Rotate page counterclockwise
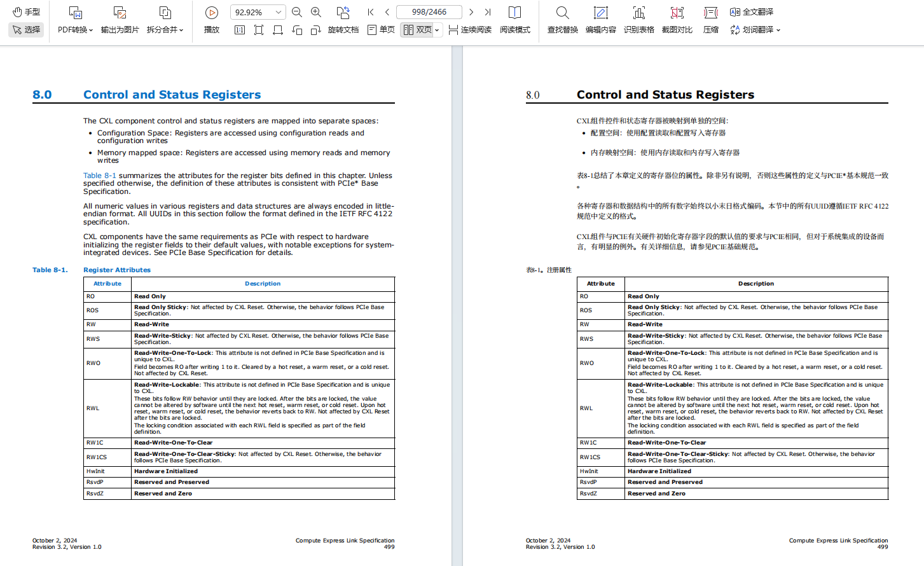Image resolution: width=924 pixels, height=566 pixels. [x=297, y=30]
